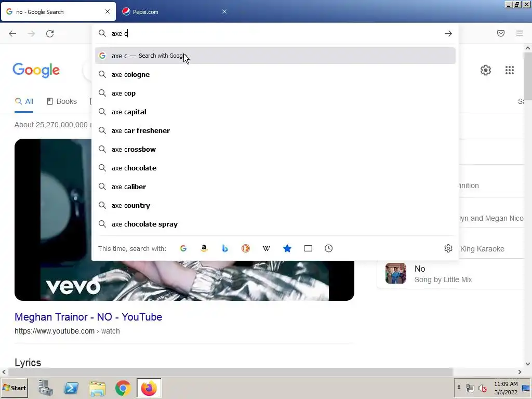Open Google quick settings gear
The width and height of the screenshot is (532, 399).
(x=486, y=70)
